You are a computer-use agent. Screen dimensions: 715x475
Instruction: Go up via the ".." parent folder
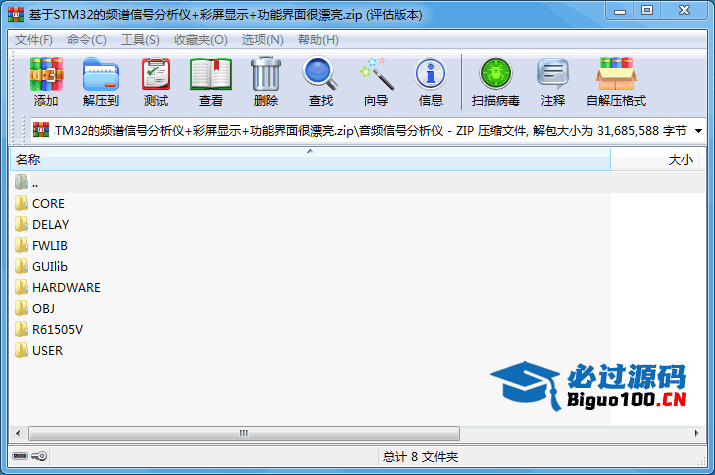35,182
